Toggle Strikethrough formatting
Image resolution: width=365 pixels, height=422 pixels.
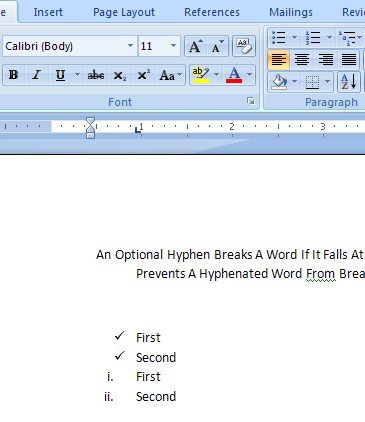[96, 75]
